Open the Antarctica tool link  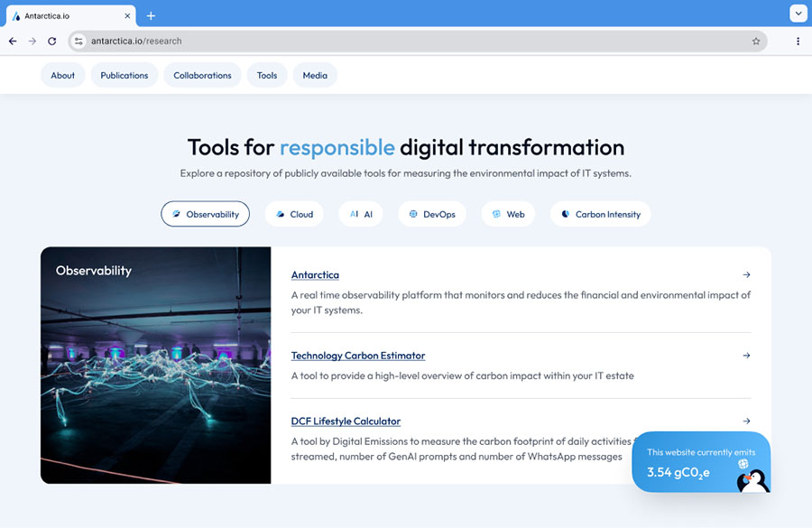tap(315, 275)
